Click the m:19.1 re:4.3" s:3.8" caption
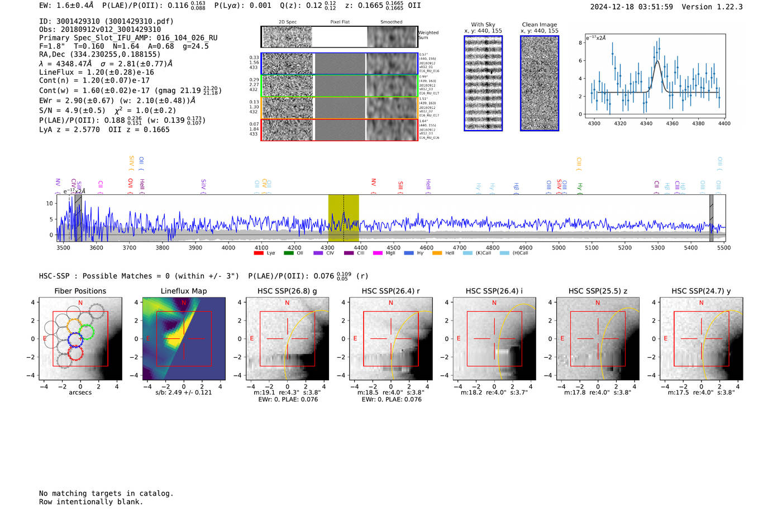The image size is (782, 532). point(287,392)
